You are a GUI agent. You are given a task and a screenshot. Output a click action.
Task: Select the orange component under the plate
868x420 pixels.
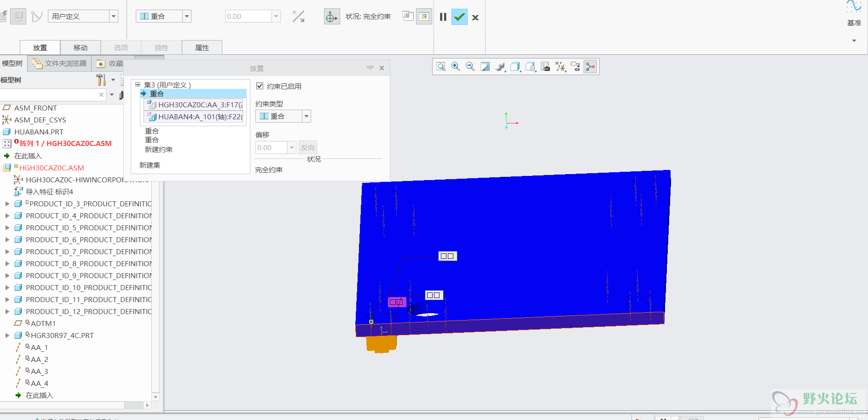click(382, 344)
